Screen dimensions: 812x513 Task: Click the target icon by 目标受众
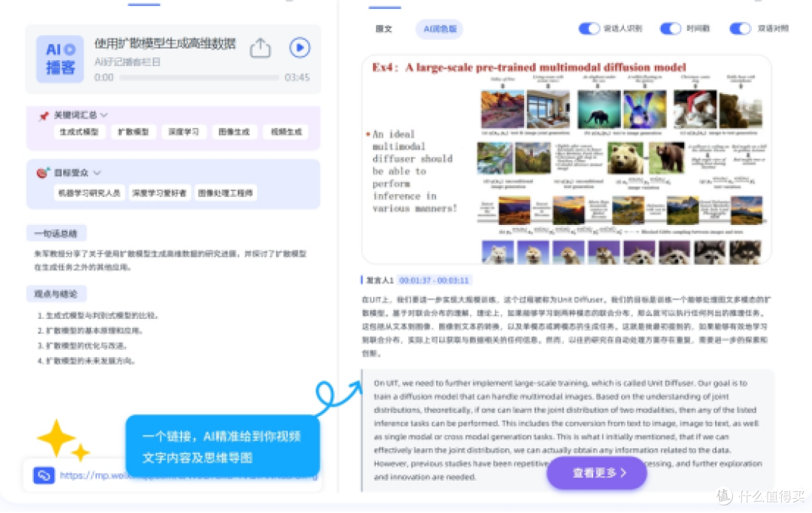coord(43,172)
